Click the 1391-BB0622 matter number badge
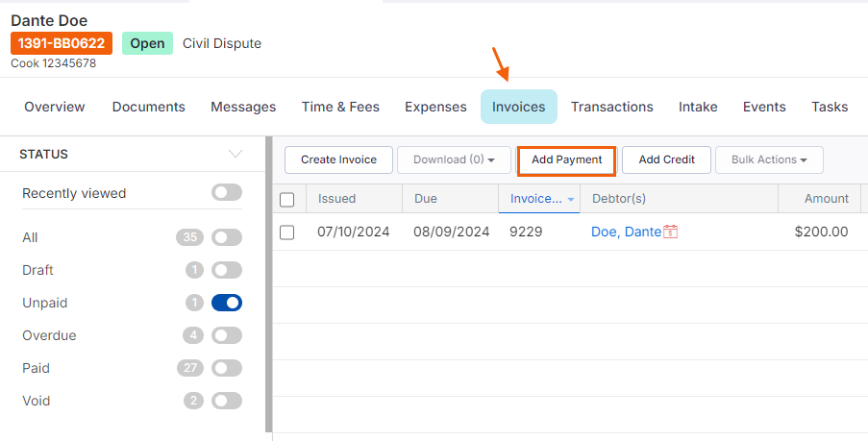Image resolution: width=868 pixels, height=441 pixels. (x=62, y=43)
